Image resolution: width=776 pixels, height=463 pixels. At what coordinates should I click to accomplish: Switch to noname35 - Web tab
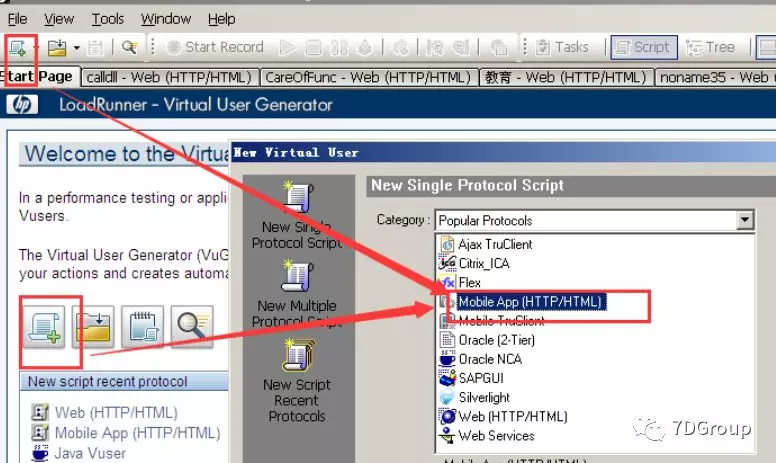point(715,77)
